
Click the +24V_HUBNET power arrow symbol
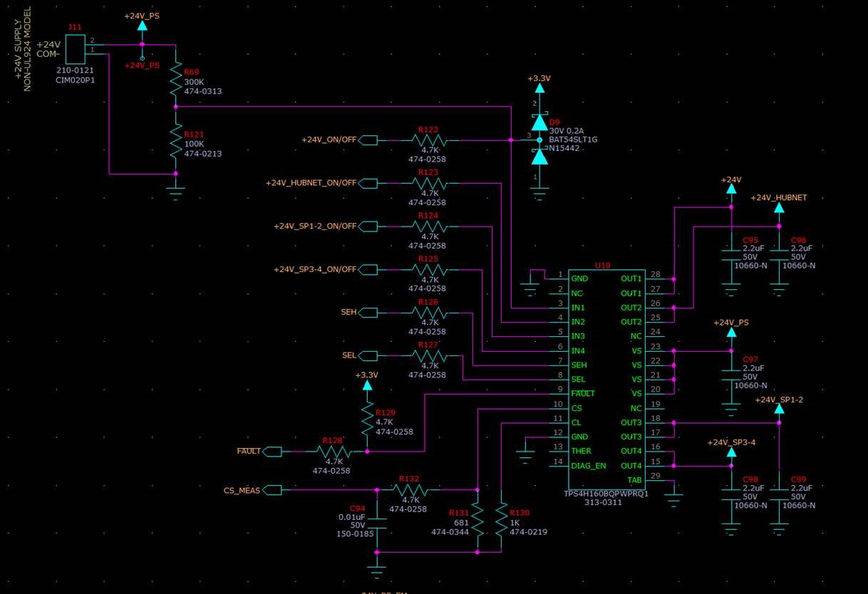pos(779,208)
